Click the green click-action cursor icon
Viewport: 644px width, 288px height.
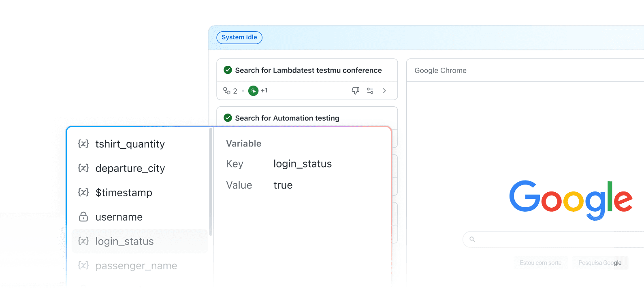point(253,90)
